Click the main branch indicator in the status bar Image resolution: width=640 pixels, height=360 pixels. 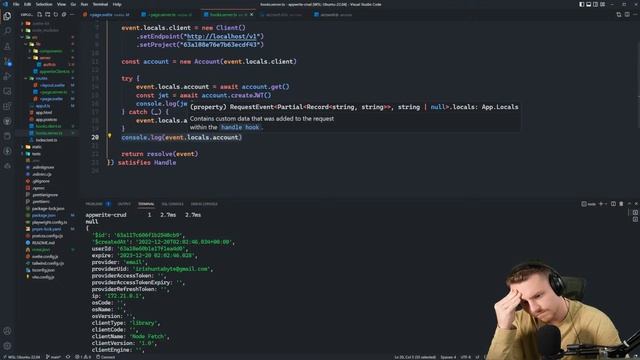tap(53, 357)
